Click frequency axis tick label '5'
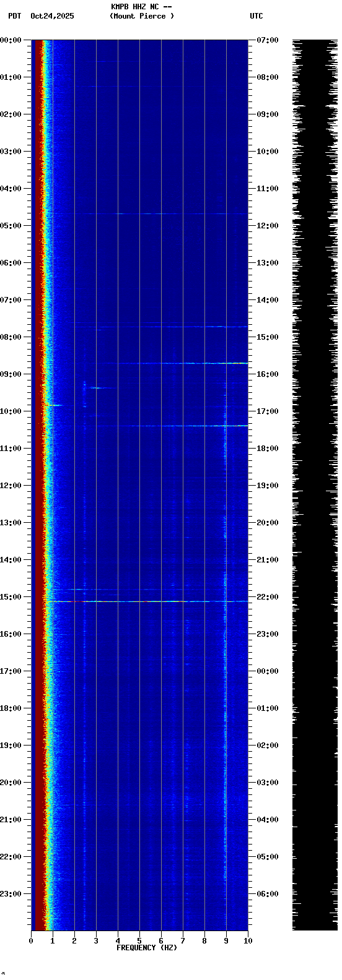Image resolution: width=342 pixels, height=980 pixels. click(139, 941)
